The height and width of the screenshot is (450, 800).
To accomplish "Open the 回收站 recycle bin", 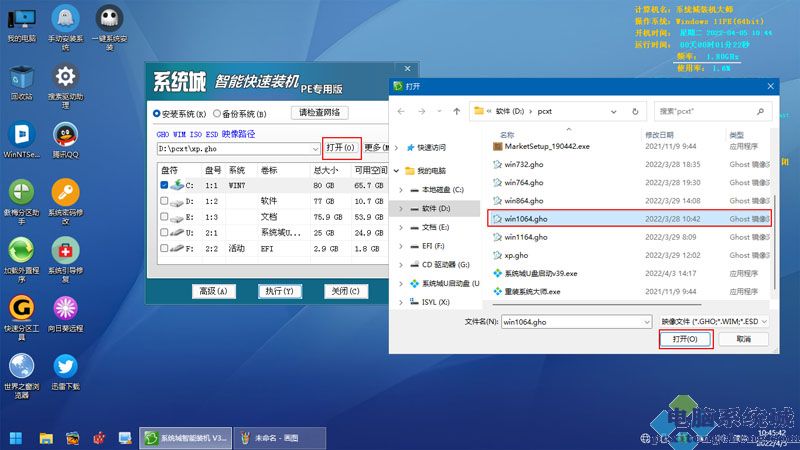I will point(21,83).
